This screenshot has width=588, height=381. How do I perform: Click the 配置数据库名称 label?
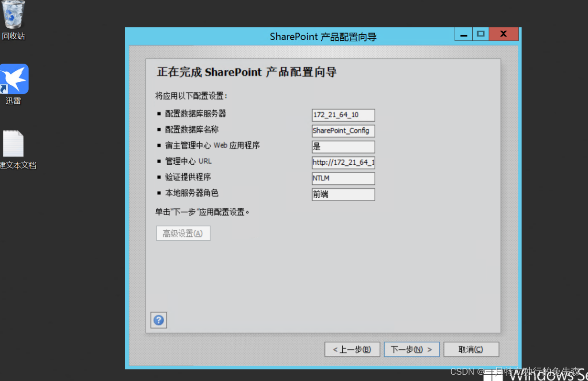(192, 129)
